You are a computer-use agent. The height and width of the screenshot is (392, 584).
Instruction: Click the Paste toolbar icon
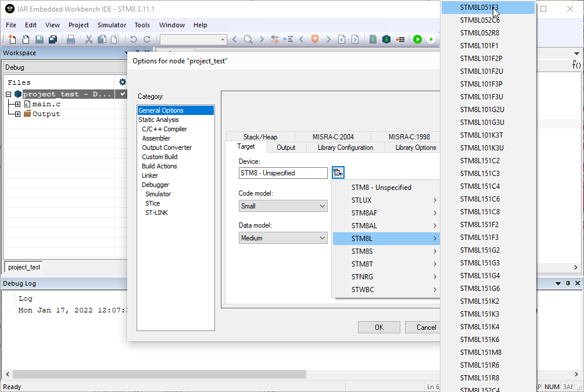[x=115, y=39]
